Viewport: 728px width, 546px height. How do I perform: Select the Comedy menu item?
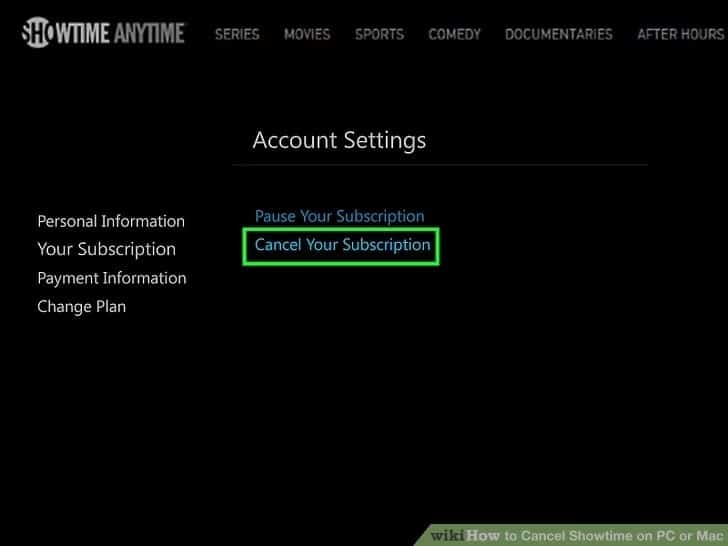coord(455,34)
